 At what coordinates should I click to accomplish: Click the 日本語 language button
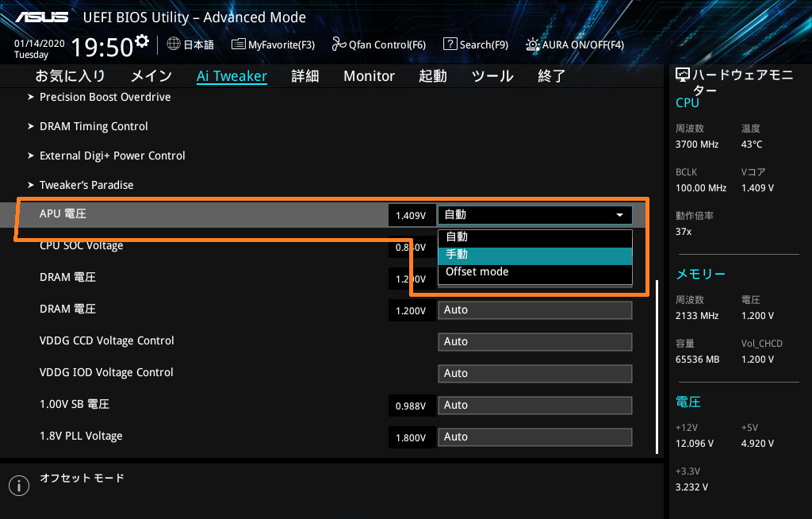[198, 44]
